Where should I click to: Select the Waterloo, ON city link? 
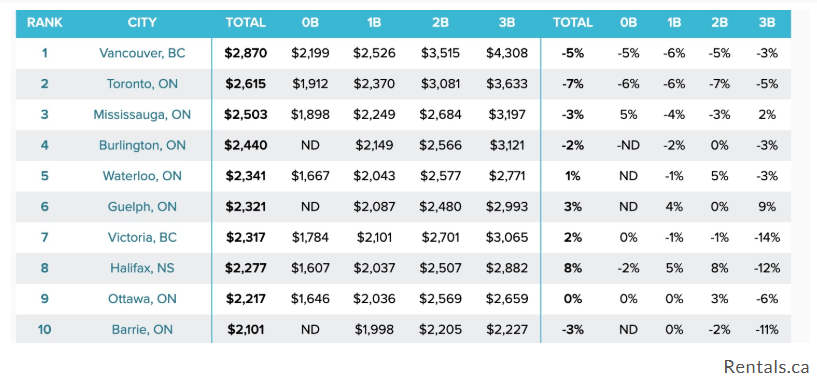point(142,176)
